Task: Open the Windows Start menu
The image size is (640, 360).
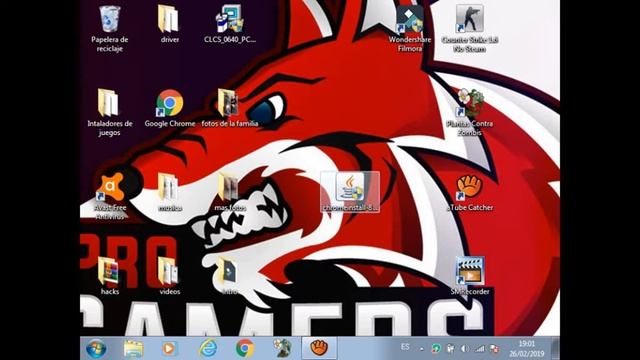Action: (x=96, y=349)
